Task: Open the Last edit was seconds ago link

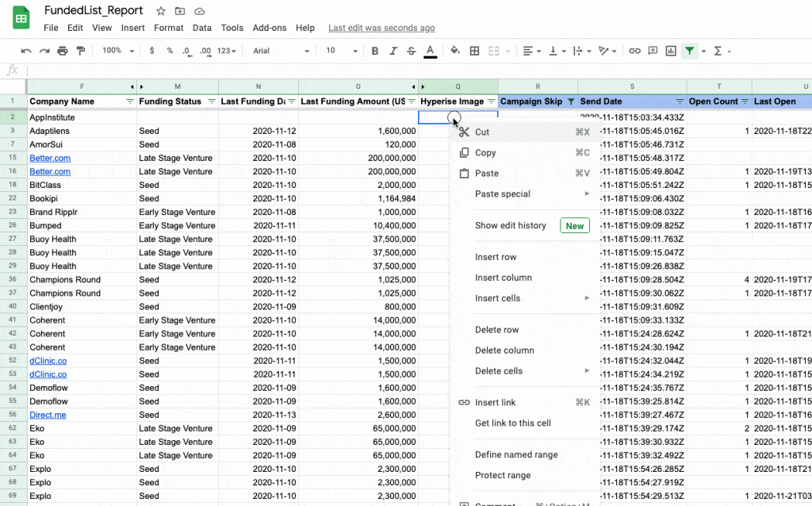Action: coord(381,28)
